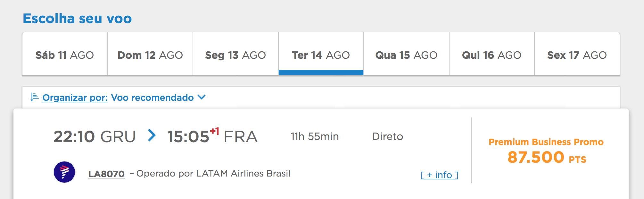Viewport: 644px width, 199px height.
Task: Click the sort order icon beside Organizar por
Action: [34, 97]
